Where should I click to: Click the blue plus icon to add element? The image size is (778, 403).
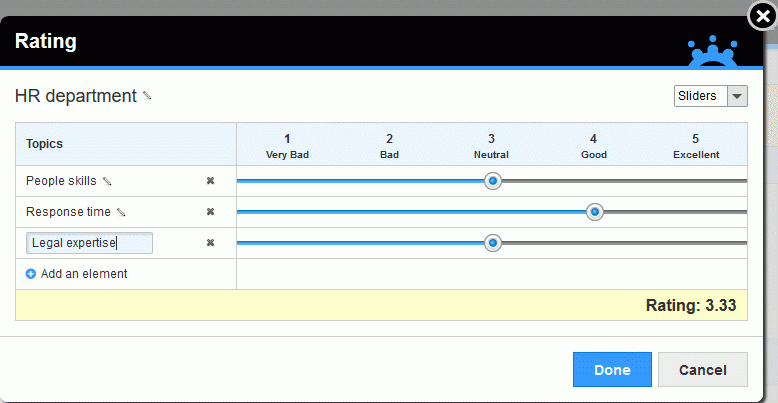31,274
